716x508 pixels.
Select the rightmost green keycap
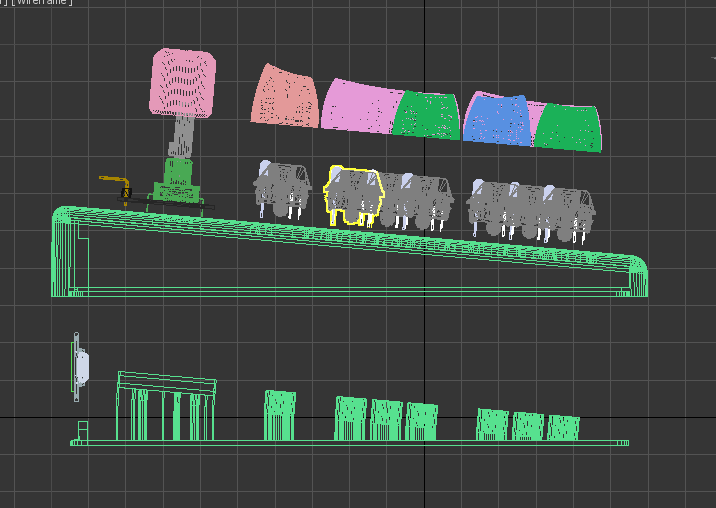click(x=568, y=127)
